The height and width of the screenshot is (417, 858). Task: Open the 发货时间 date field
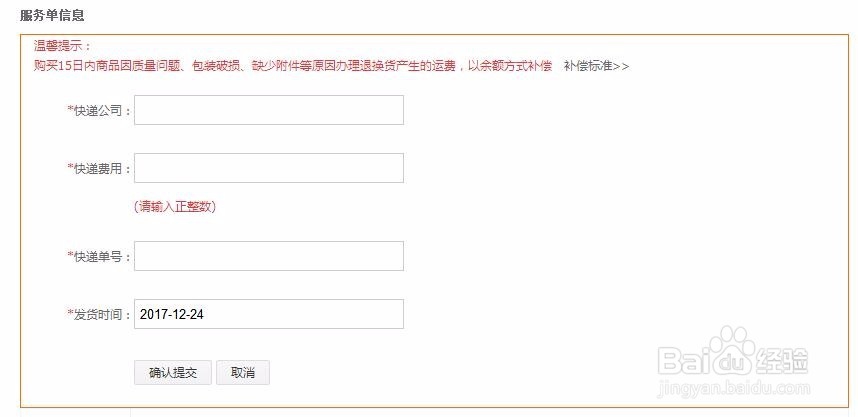point(269,314)
